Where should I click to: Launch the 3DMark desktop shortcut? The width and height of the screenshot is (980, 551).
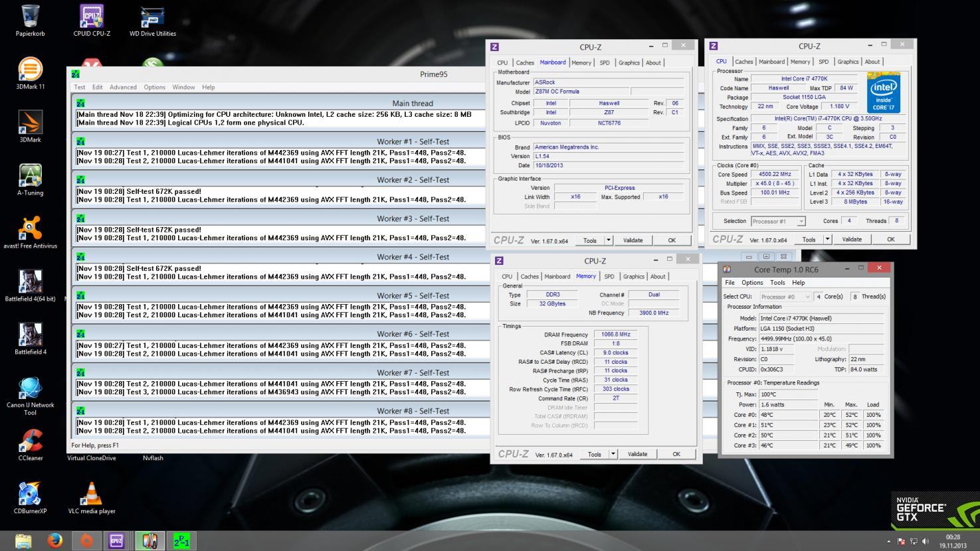click(30, 126)
